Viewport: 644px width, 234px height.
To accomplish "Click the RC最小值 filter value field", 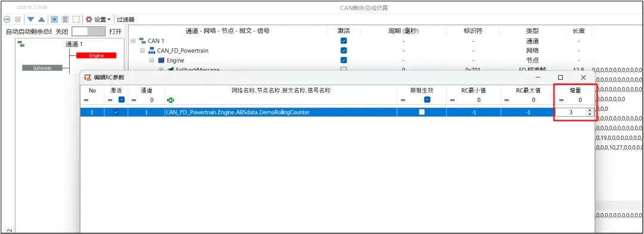I will click(x=478, y=100).
